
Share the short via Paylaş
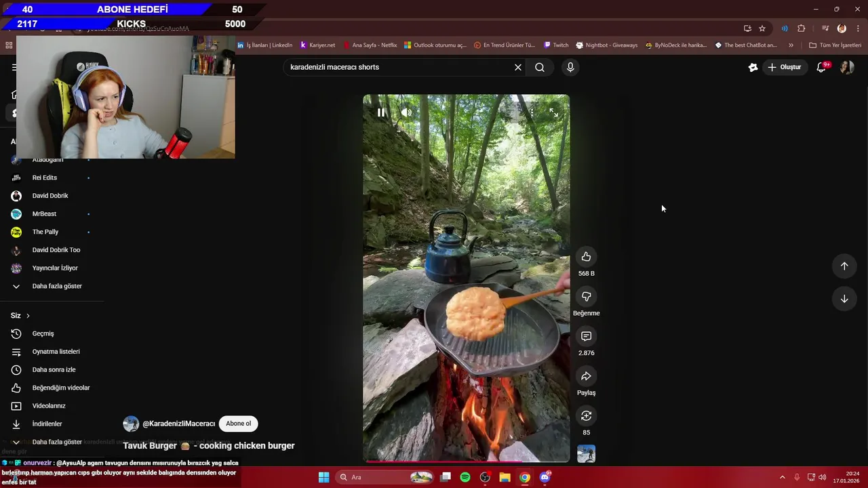click(586, 376)
